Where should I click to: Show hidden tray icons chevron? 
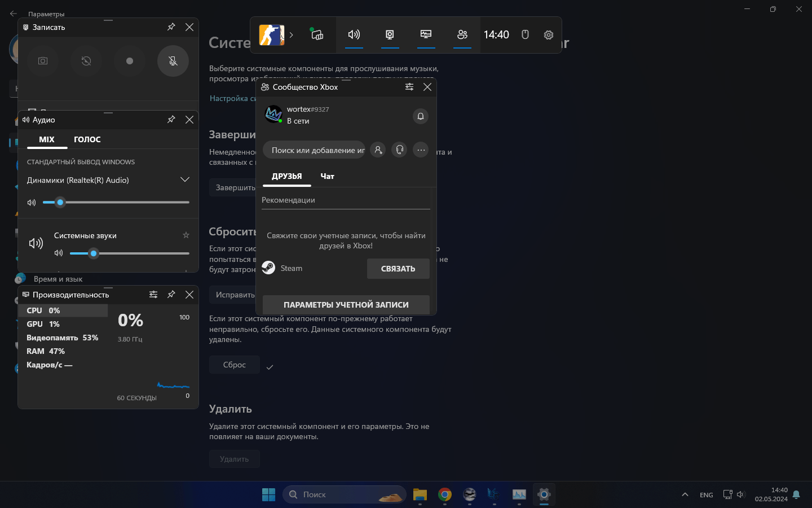coord(685,494)
